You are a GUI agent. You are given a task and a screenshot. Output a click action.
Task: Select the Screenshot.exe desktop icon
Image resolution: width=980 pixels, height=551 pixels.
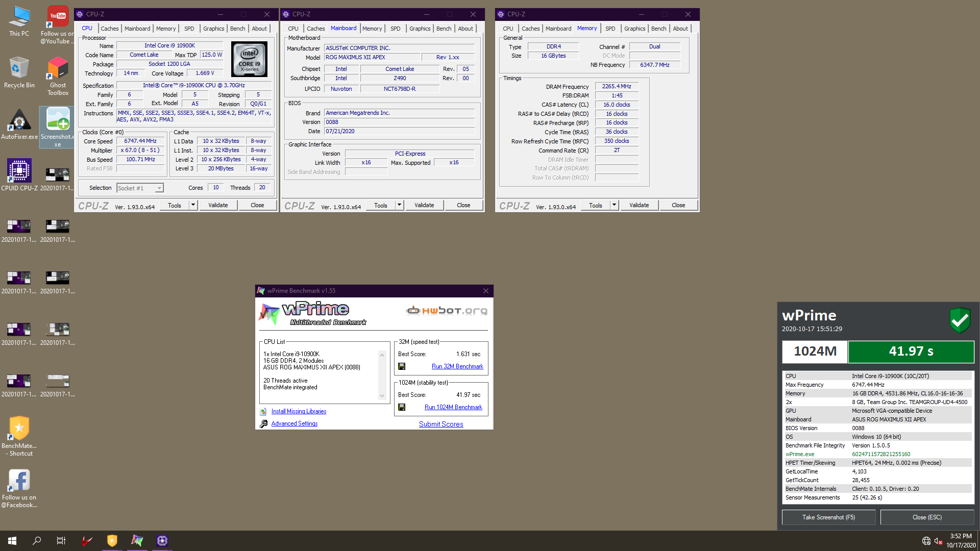click(x=58, y=127)
